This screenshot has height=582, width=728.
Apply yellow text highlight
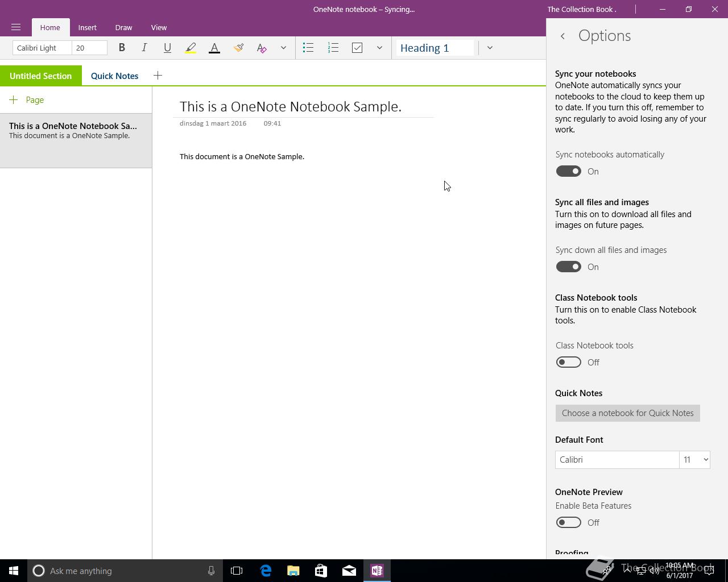click(191, 48)
